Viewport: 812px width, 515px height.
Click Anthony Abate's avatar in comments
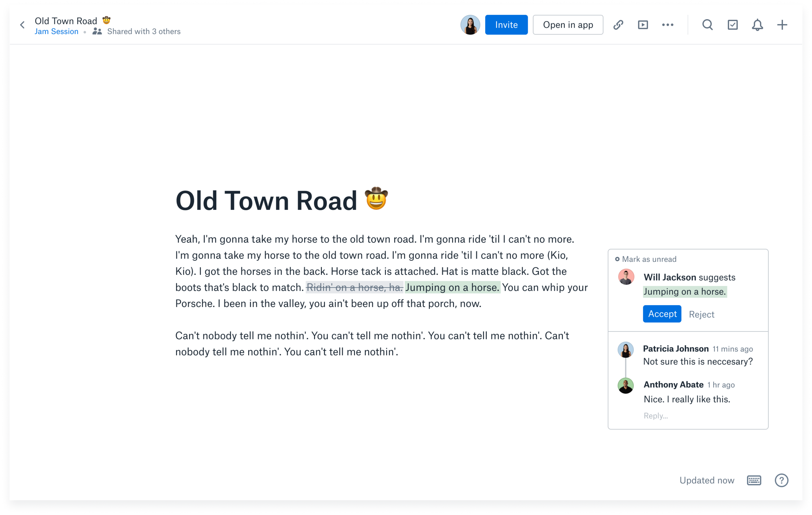pyautogui.click(x=626, y=386)
